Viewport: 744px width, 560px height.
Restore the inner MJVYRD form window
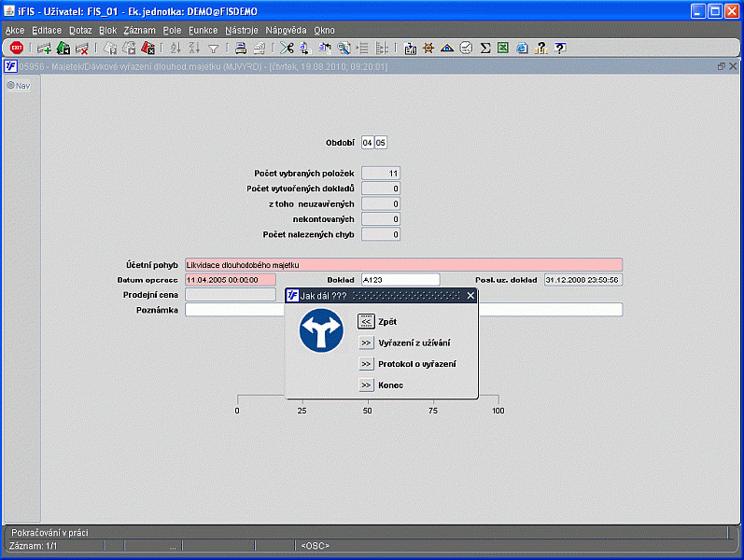point(722,66)
